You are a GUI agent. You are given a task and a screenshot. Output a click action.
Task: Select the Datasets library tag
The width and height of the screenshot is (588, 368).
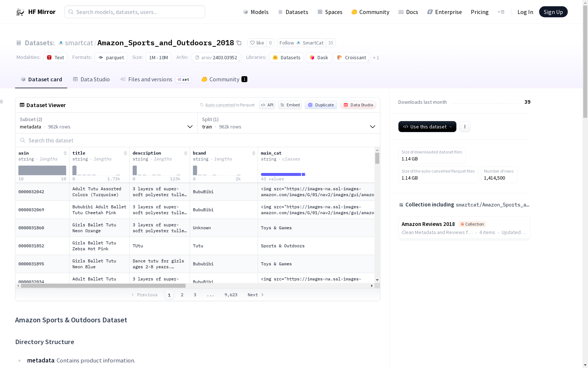[x=286, y=58]
